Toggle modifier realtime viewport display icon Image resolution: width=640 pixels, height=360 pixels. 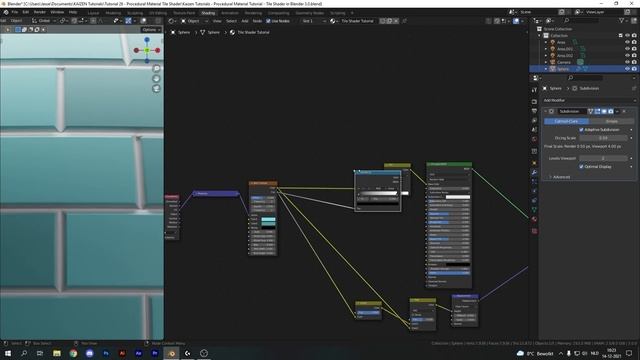click(604, 111)
